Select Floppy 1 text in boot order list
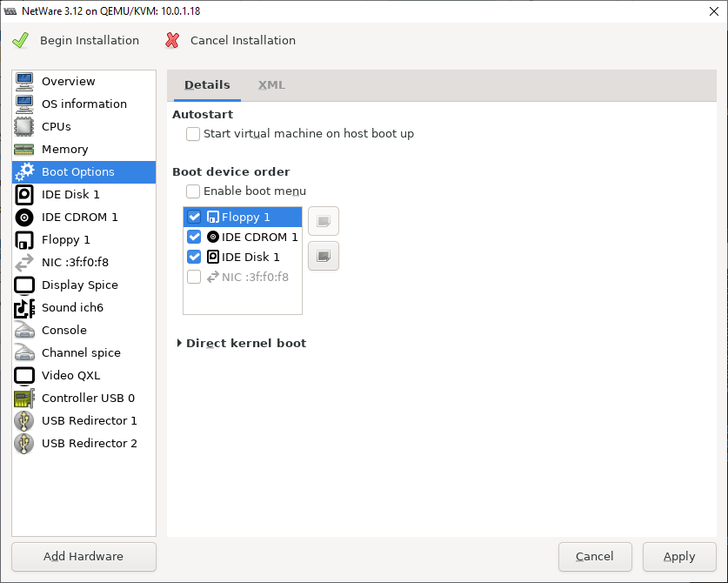This screenshot has height=583, width=728. pos(245,217)
